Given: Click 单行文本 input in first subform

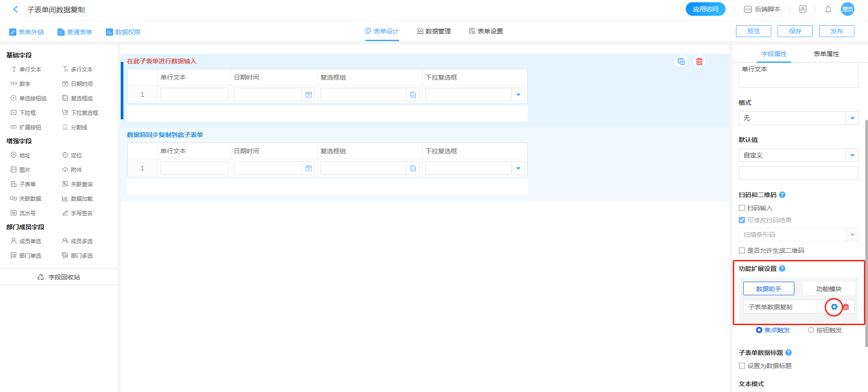Looking at the screenshot, I should tap(194, 95).
